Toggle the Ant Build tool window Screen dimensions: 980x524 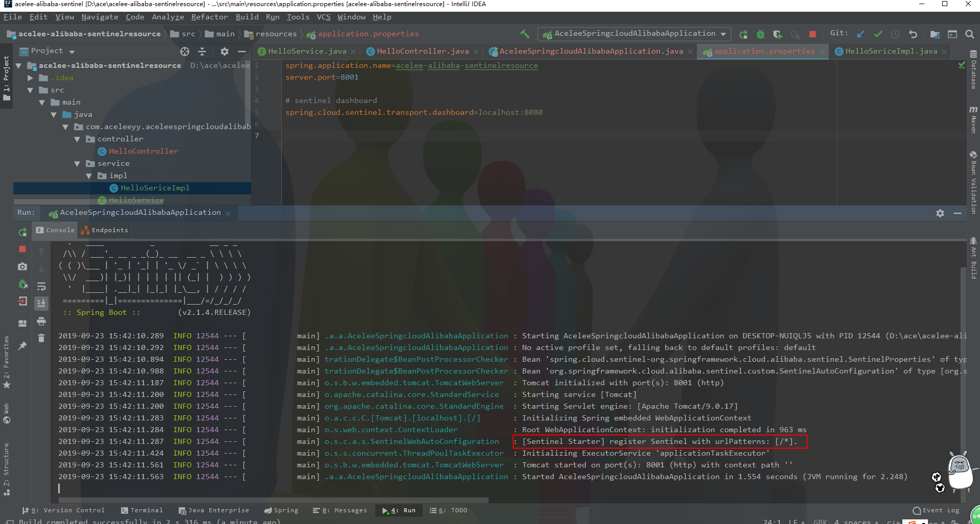coord(973,258)
